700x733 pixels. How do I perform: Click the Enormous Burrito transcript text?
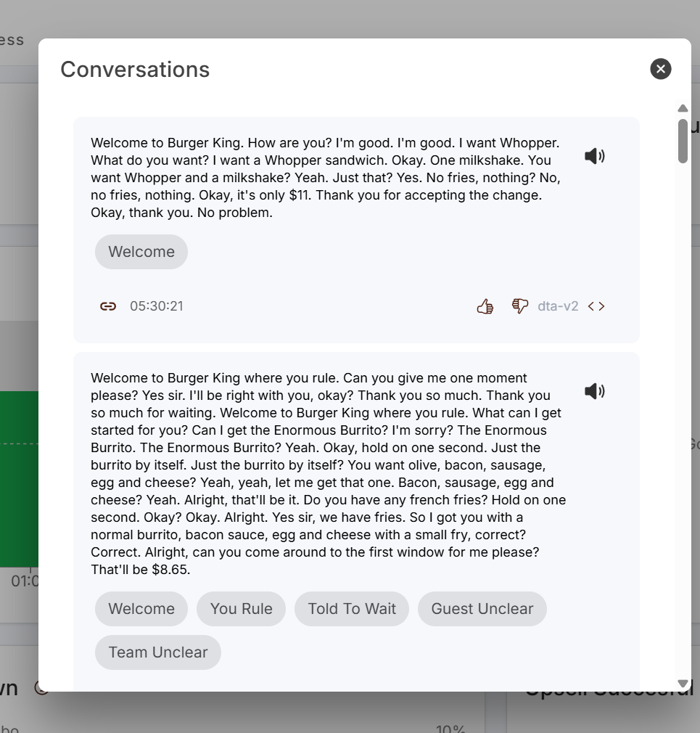pos(329,474)
